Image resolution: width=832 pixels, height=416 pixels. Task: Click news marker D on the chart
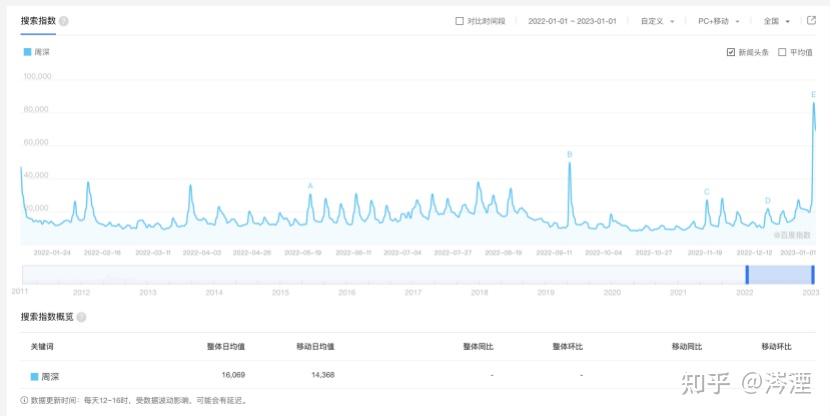coord(767,201)
